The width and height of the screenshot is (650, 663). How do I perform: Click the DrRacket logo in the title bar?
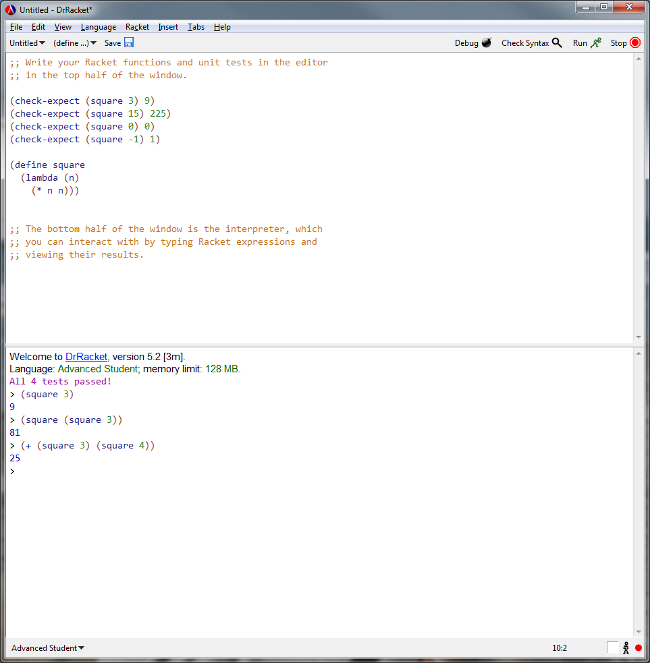[10, 9]
